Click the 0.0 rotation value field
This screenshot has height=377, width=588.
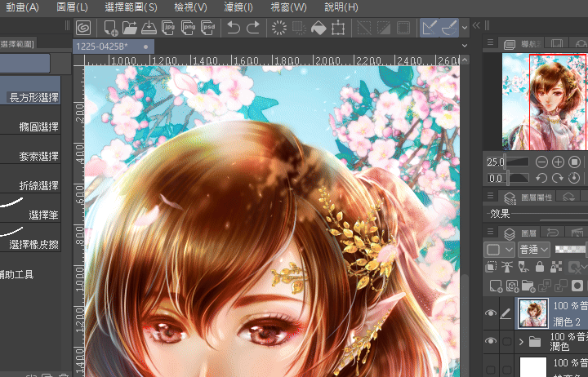coord(497,178)
